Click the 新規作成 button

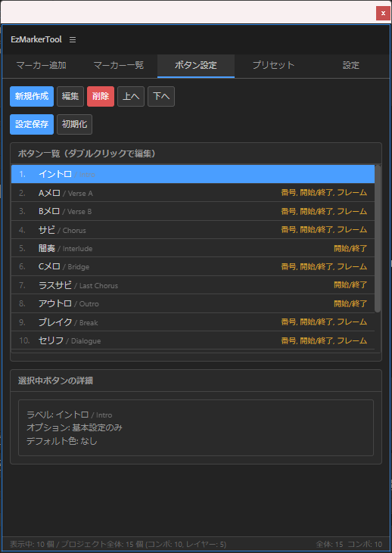pos(32,96)
